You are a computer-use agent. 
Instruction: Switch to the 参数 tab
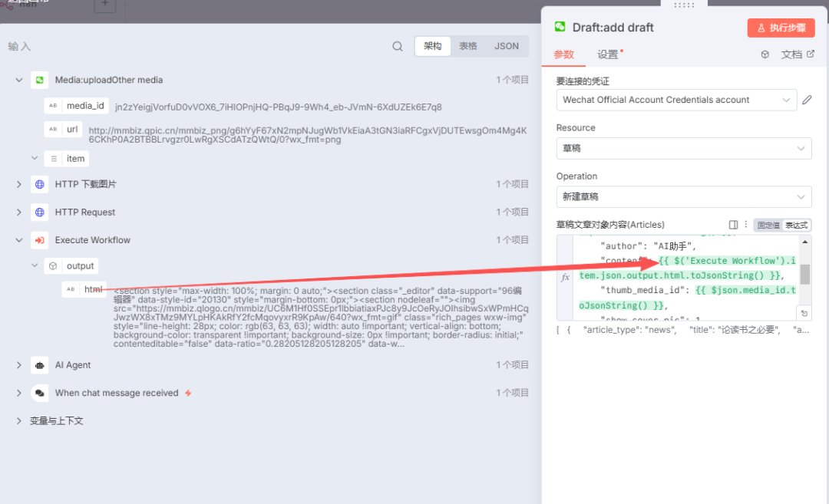click(x=563, y=54)
